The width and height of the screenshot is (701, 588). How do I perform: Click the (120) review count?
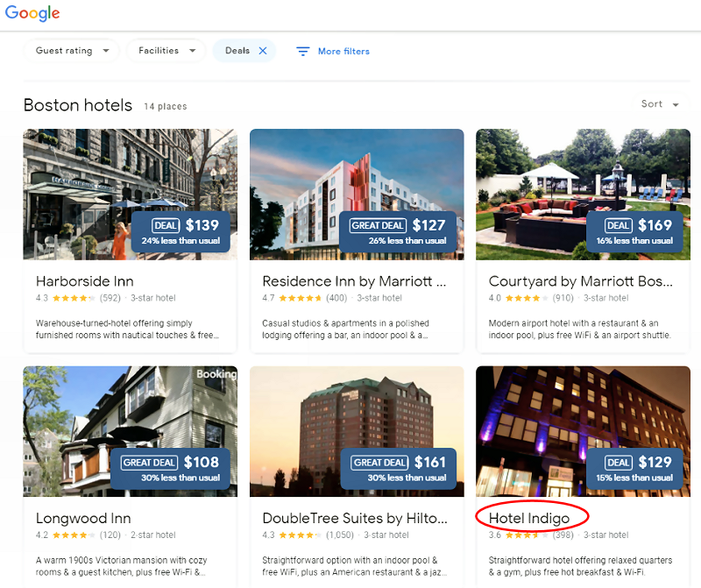(x=110, y=535)
